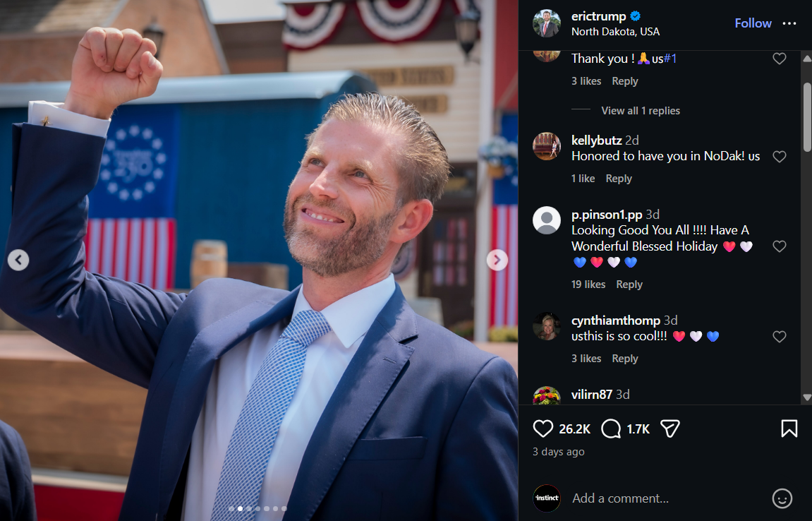Save post with bookmark icon
The height and width of the screenshot is (521, 812).
click(789, 429)
